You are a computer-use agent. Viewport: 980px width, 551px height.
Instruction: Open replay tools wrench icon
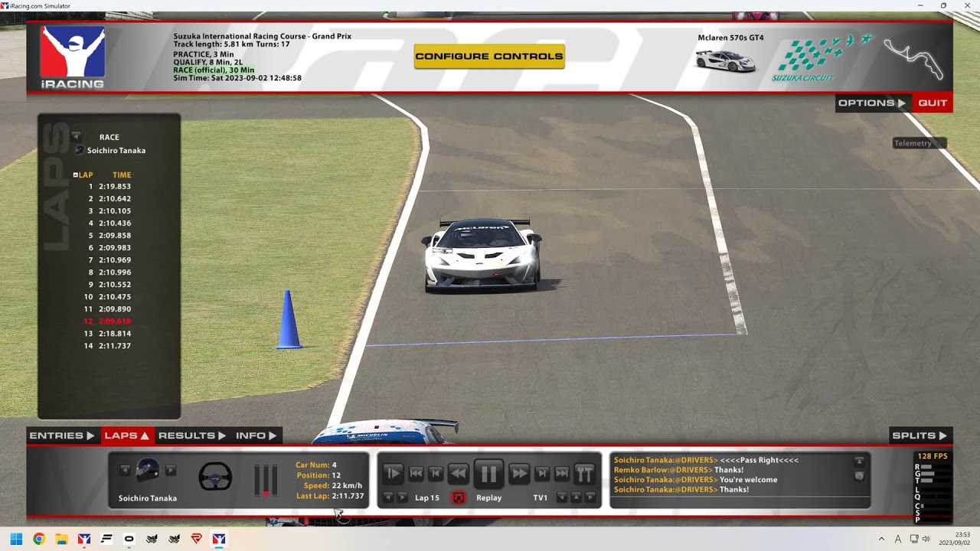pyautogui.click(x=584, y=473)
